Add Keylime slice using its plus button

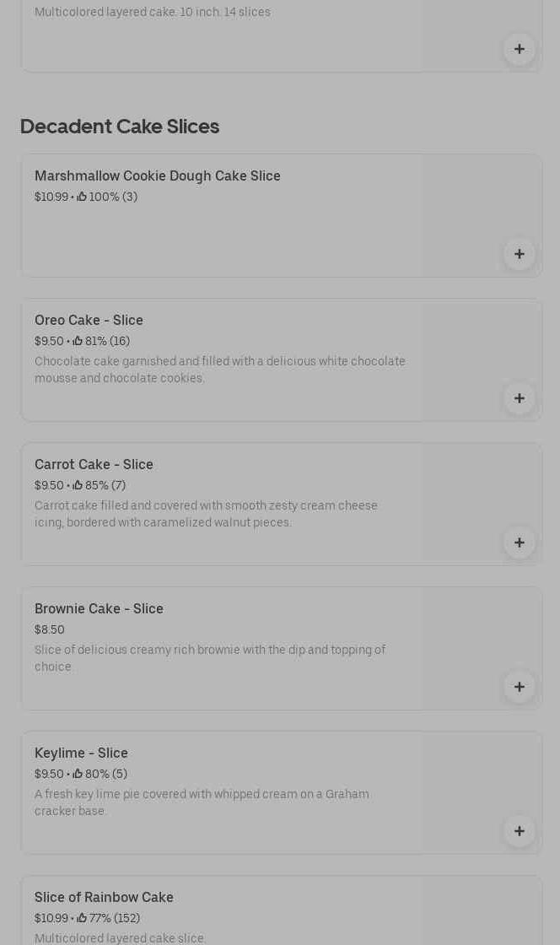click(x=519, y=831)
